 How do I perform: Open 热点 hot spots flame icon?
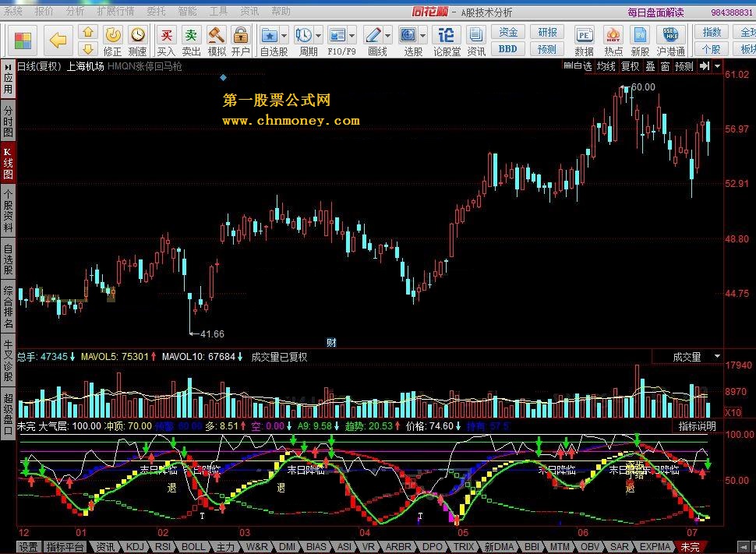point(613,41)
